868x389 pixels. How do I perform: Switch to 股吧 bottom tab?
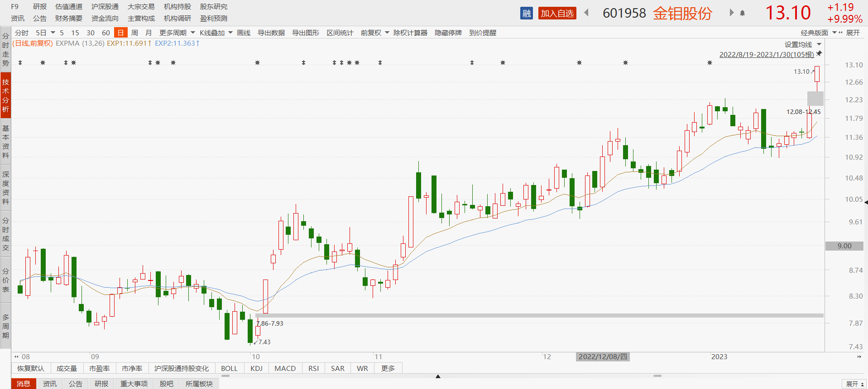pos(167,384)
